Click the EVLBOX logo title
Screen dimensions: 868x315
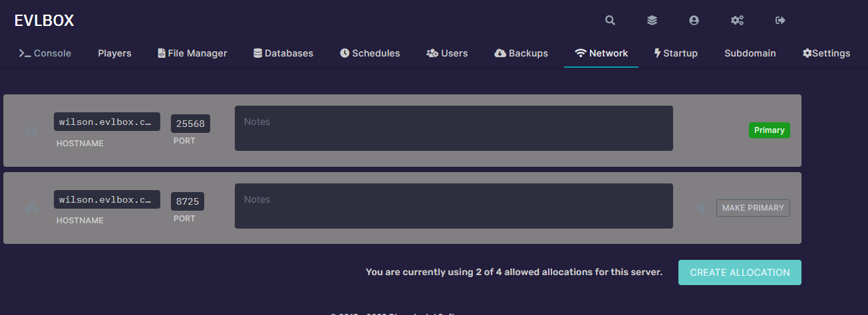pyautogui.click(x=44, y=21)
